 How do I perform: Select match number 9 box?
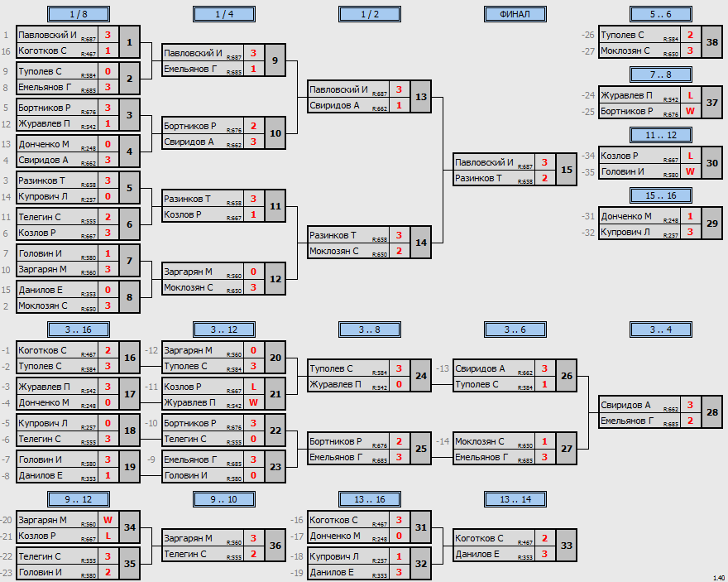click(275, 60)
